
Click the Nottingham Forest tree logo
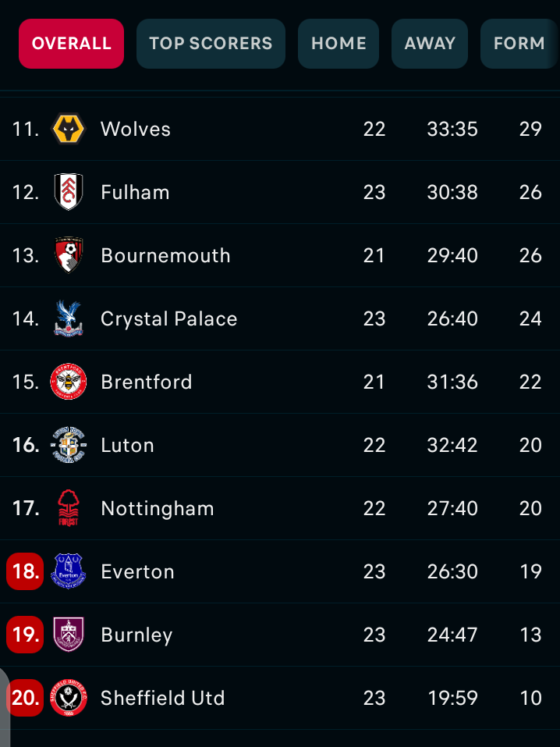(x=69, y=508)
